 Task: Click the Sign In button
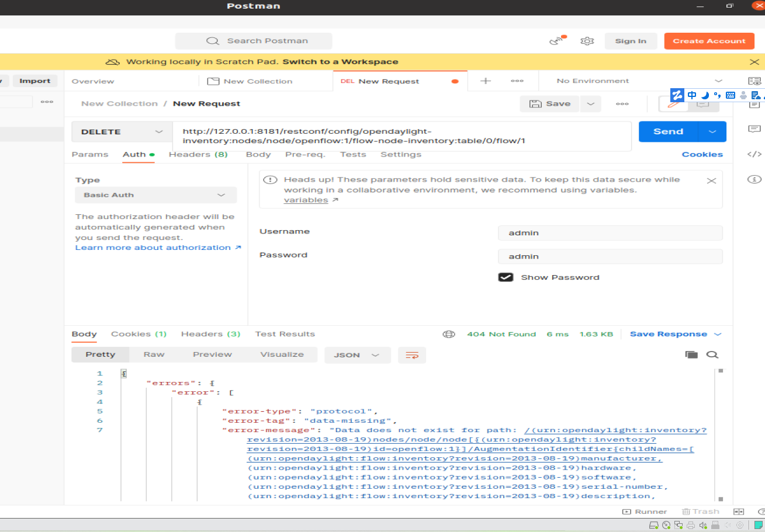[631, 41]
